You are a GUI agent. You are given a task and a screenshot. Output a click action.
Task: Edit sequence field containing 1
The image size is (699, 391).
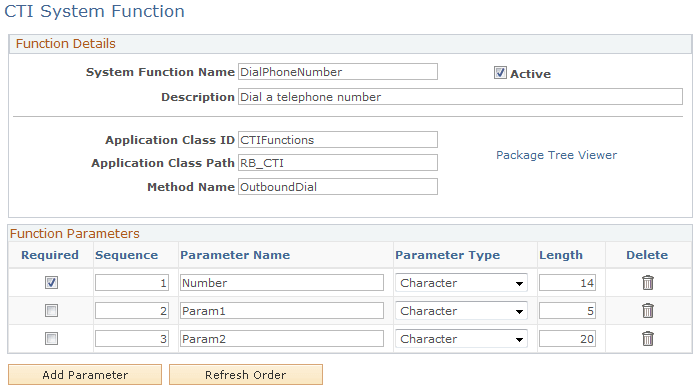point(132,283)
